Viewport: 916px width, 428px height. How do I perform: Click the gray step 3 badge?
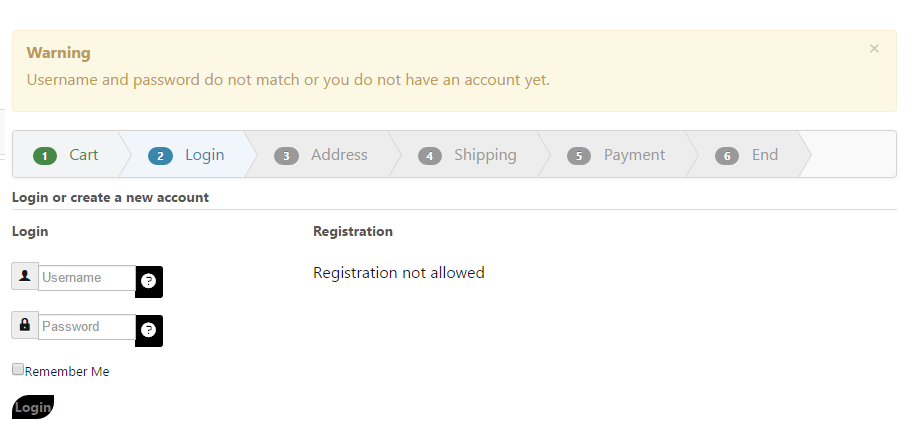(286, 156)
